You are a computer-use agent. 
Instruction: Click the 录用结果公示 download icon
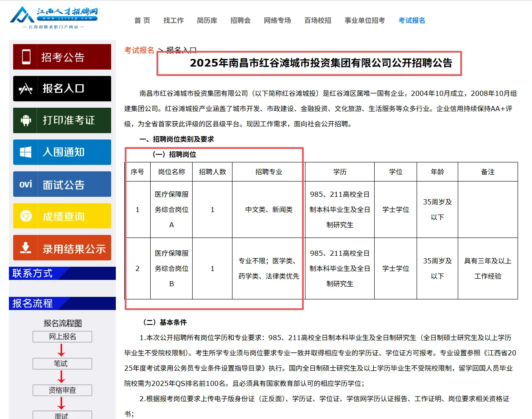coord(26,248)
